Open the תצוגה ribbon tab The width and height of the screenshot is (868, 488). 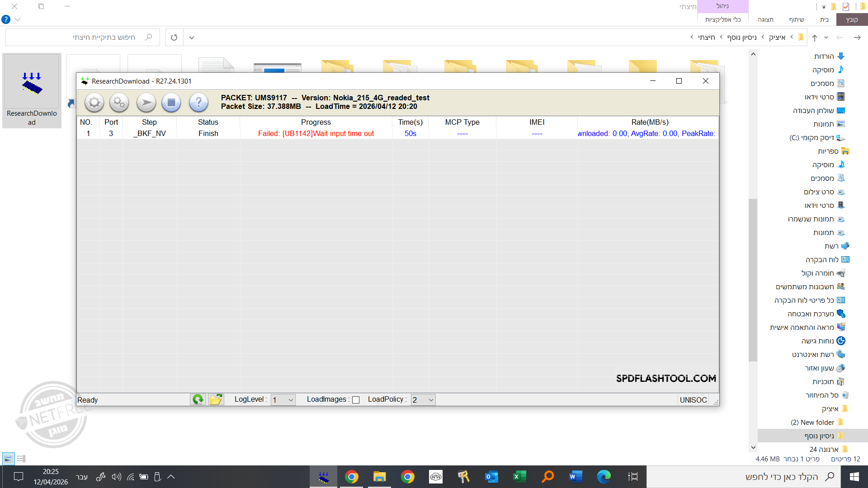(765, 19)
